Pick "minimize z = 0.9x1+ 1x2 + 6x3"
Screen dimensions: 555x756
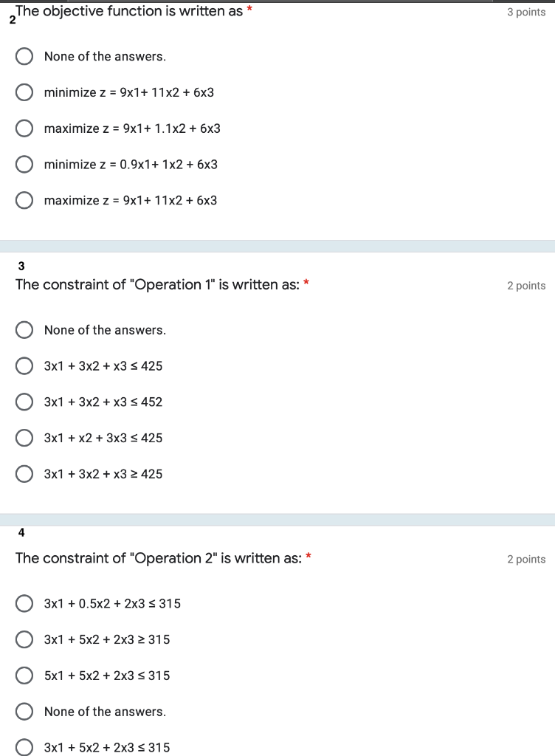[x=24, y=164]
